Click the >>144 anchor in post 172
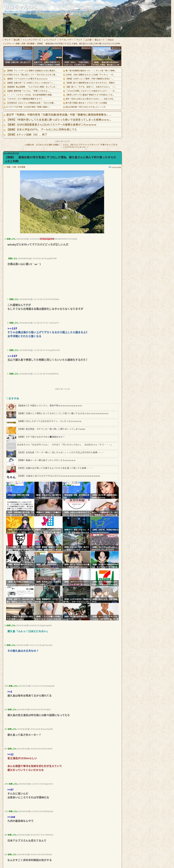Image resolution: width=174 pixels, height=868 pixels. (x=11, y=817)
